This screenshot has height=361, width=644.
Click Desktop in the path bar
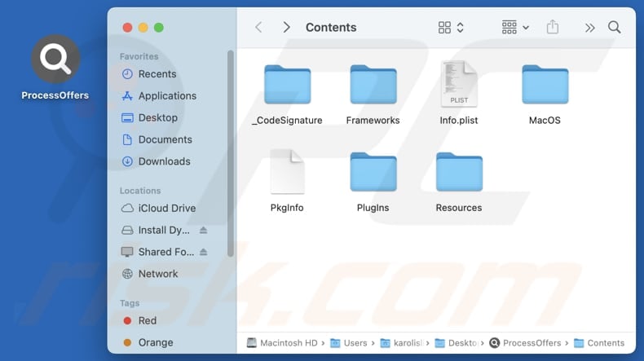(457, 343)
